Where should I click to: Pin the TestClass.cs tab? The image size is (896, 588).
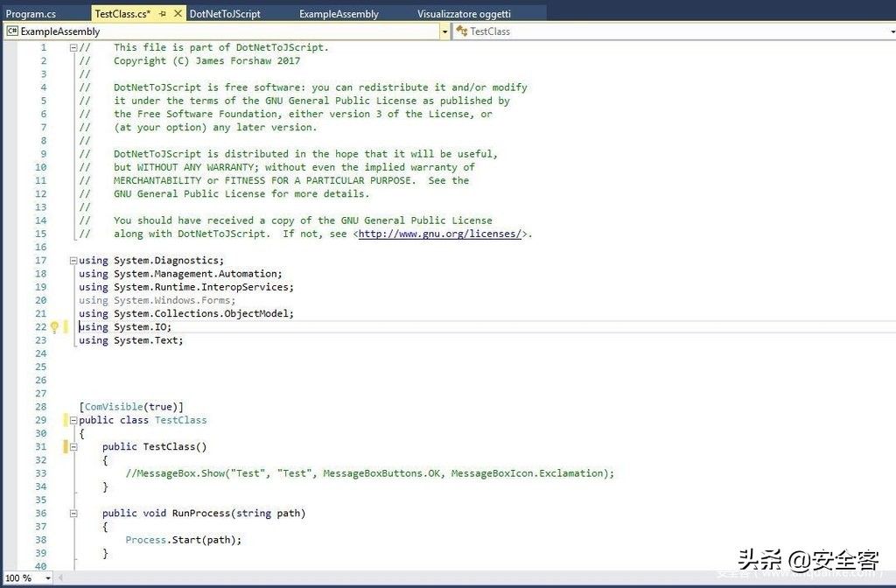tap(163, 14)
